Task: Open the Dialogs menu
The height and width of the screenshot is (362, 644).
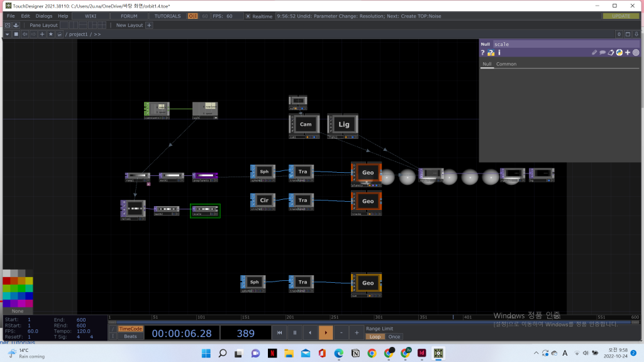Action: pos(44,16)
